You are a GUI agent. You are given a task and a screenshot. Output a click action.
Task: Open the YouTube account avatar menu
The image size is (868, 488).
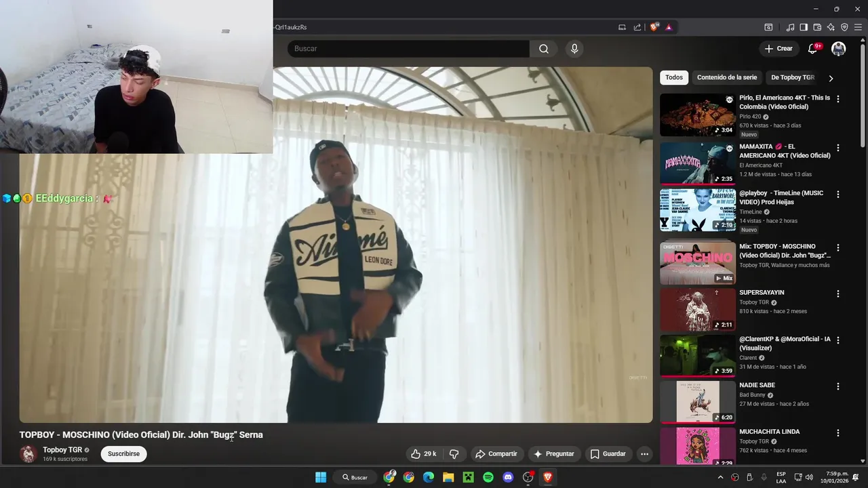pyautogui.click(x=839, y=49)
